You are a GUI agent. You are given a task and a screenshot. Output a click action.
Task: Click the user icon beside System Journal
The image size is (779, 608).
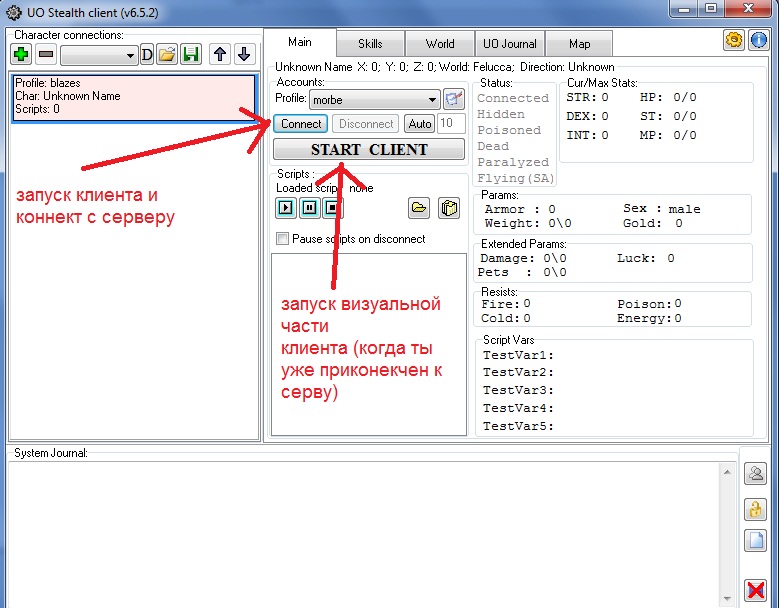[x=755, y=473]
